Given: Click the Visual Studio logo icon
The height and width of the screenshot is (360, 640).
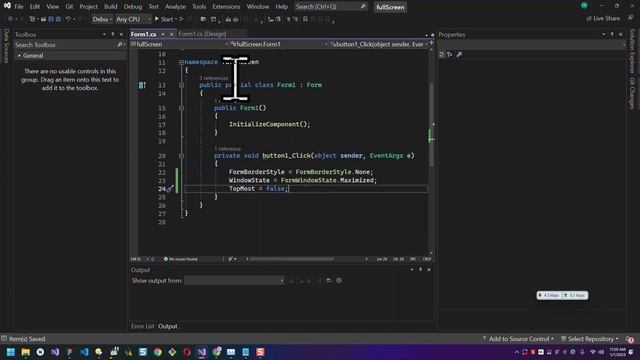Looking at the screenshot, I should (7, 6).
